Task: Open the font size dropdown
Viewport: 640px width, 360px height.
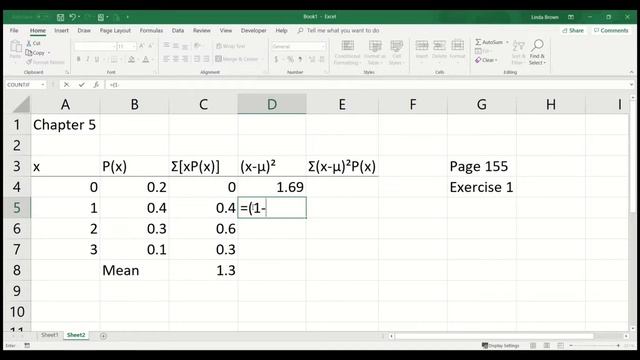Action: tap(133, 47)
